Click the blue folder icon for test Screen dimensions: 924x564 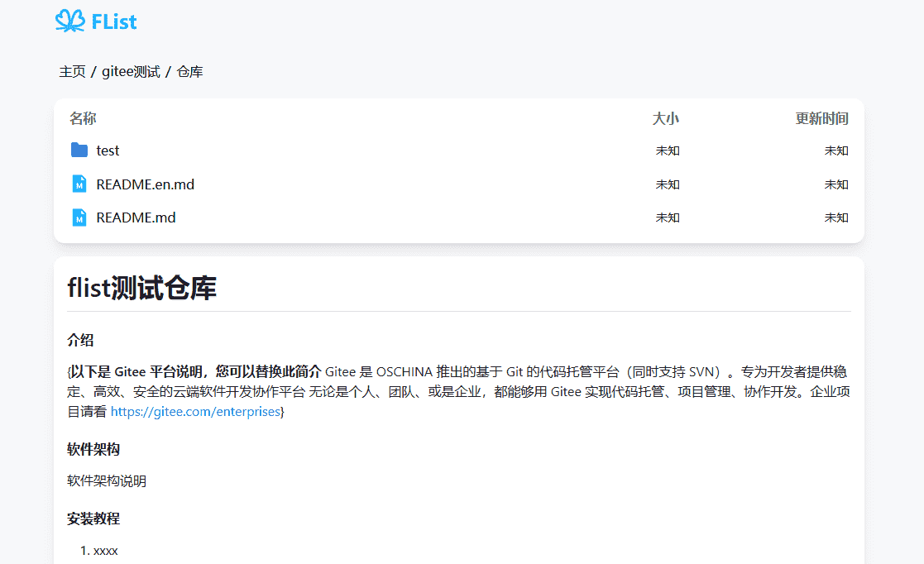[79, 151]
